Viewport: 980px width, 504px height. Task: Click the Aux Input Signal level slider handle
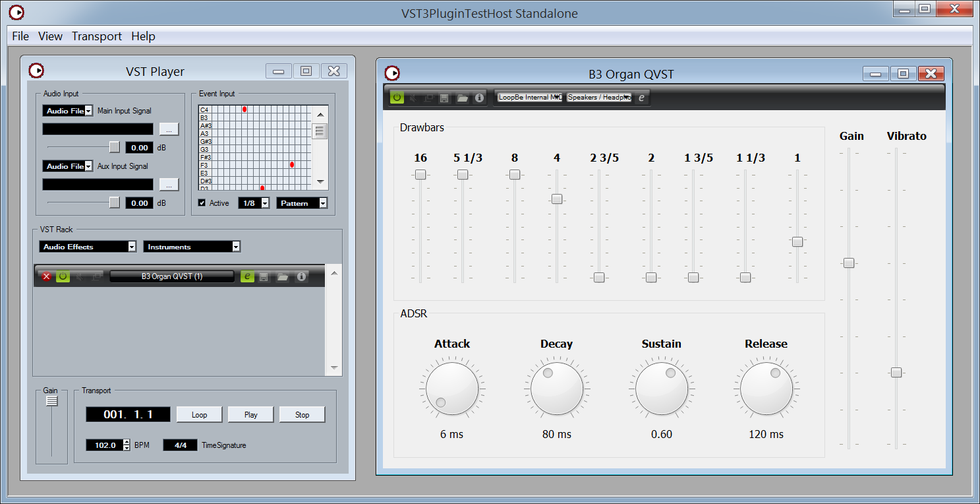click(115, 203)
